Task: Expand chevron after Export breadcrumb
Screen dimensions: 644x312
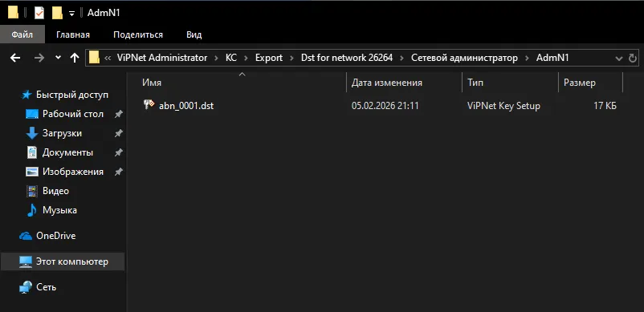Action: point(292,59)
